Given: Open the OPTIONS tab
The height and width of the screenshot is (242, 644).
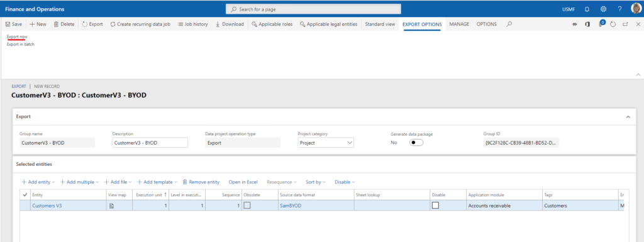Looking at the screenshot, I should pyautogui.click(x=486, y=24).
